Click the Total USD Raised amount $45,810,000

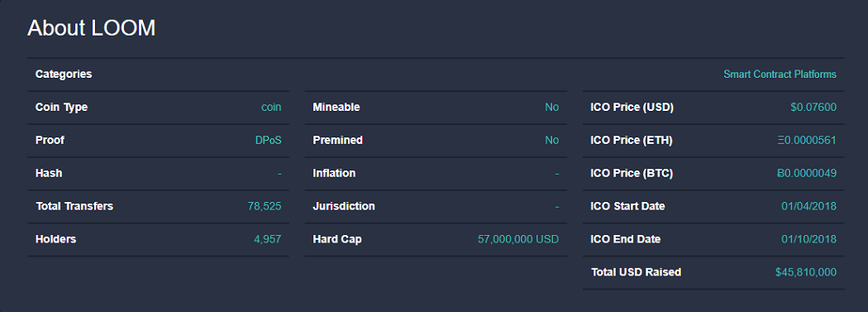pos(806,272)
